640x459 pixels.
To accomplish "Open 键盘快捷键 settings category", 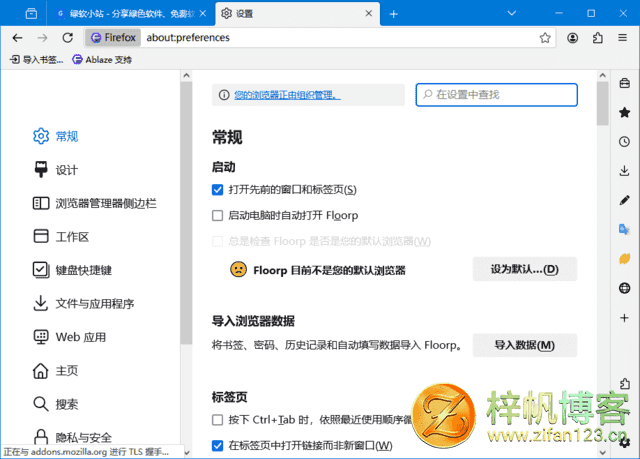I will click(72, 270).
